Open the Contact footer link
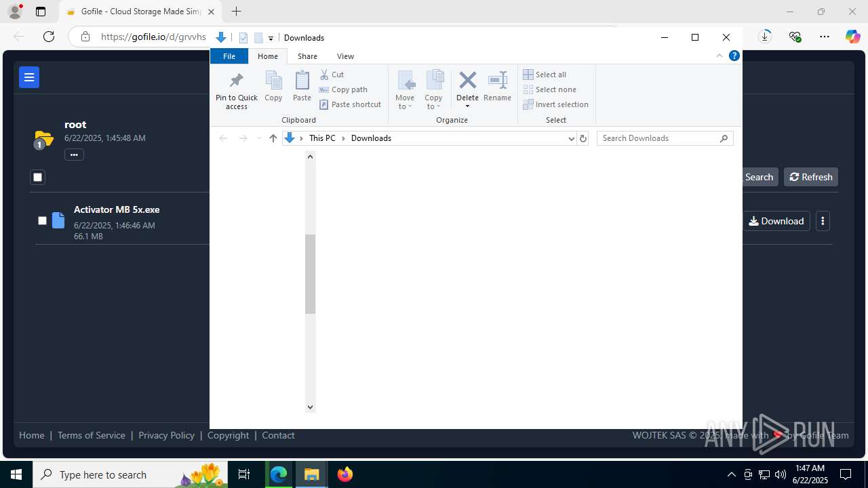The image size is (868, 488). pos(278,435)
